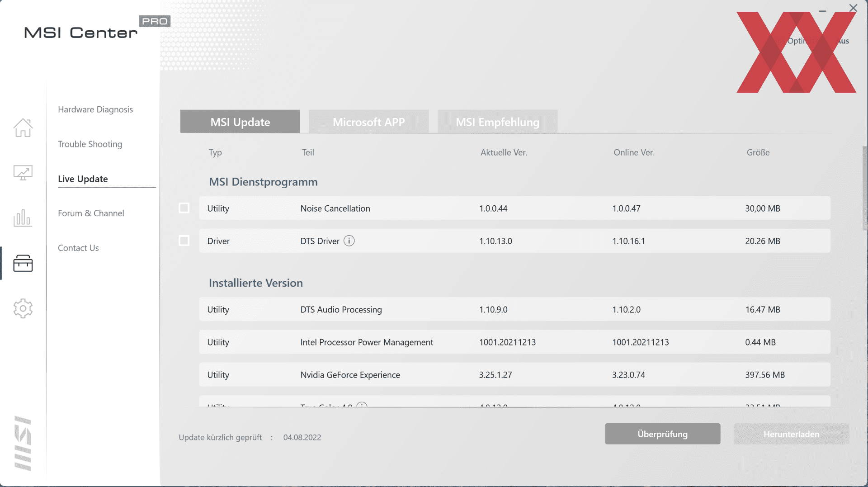
Task: Click the MSI Dienstprogramm section heading
Action: pyautogui.click(x=263, y=182)
